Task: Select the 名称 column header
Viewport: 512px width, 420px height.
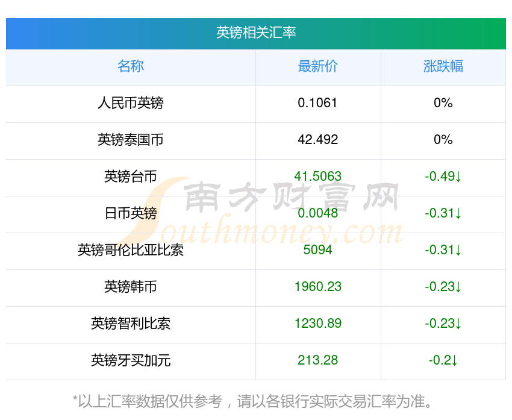Action: click(131, 66)
